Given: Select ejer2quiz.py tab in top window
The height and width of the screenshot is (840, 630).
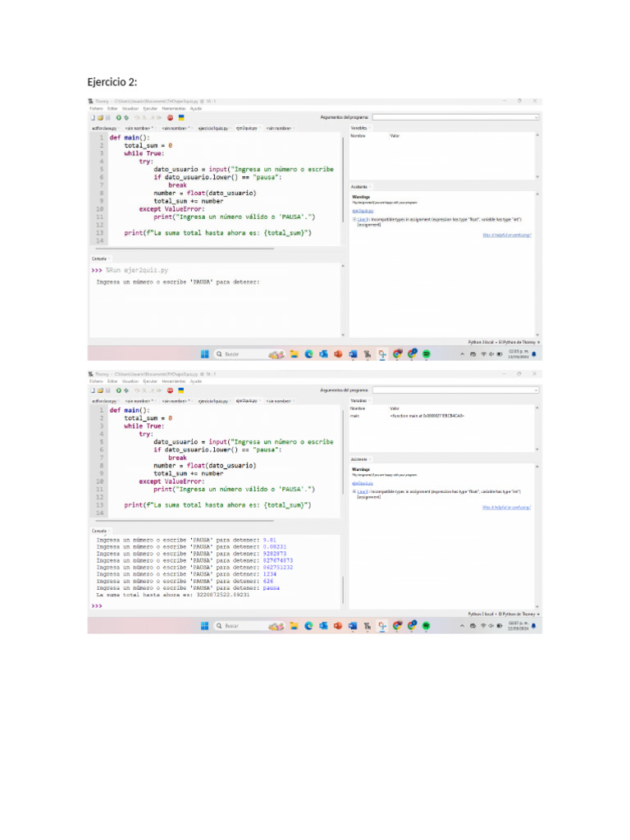Looking at the screenshot, I should (x=247, y=129).
